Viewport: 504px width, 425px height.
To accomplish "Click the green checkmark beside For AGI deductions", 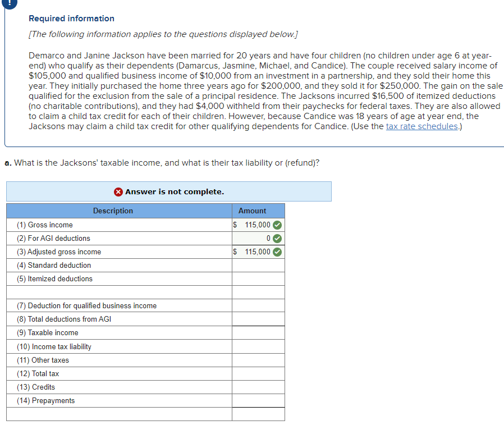I will tap(278, 238).
